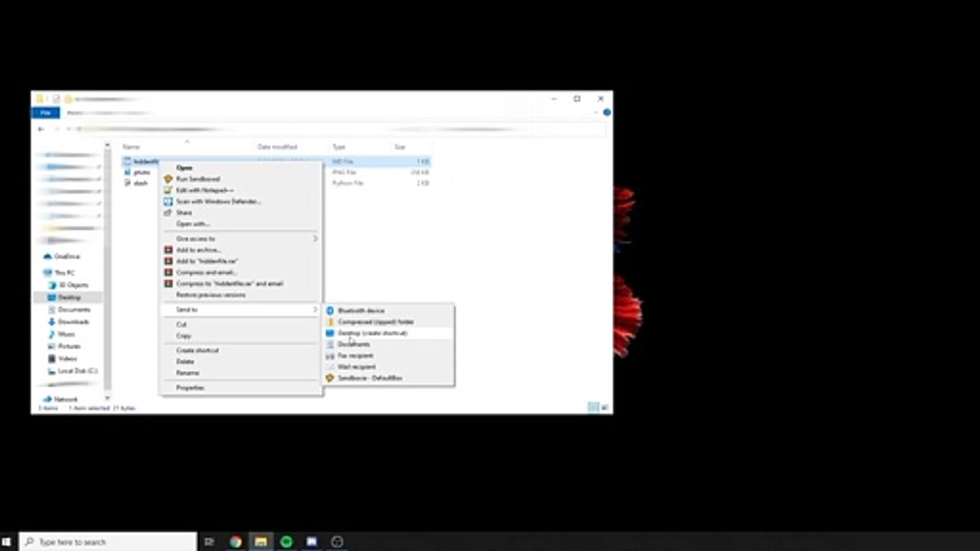Open Spotify from taskbar

(286, 542)
